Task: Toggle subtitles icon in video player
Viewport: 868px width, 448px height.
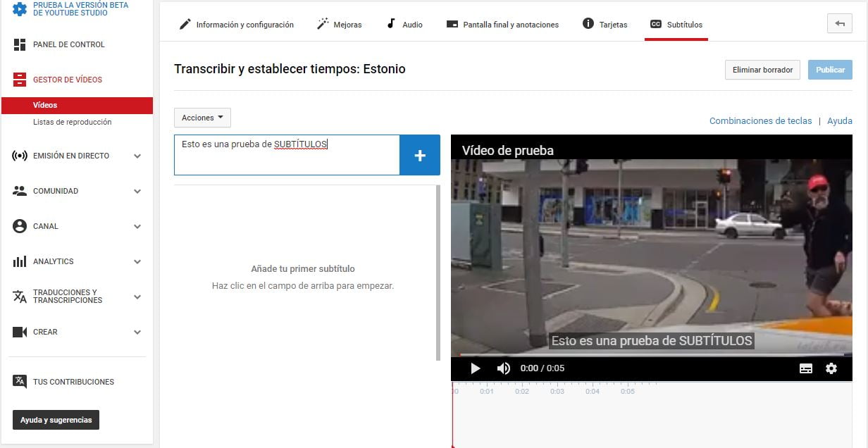Action: (806, 368)
